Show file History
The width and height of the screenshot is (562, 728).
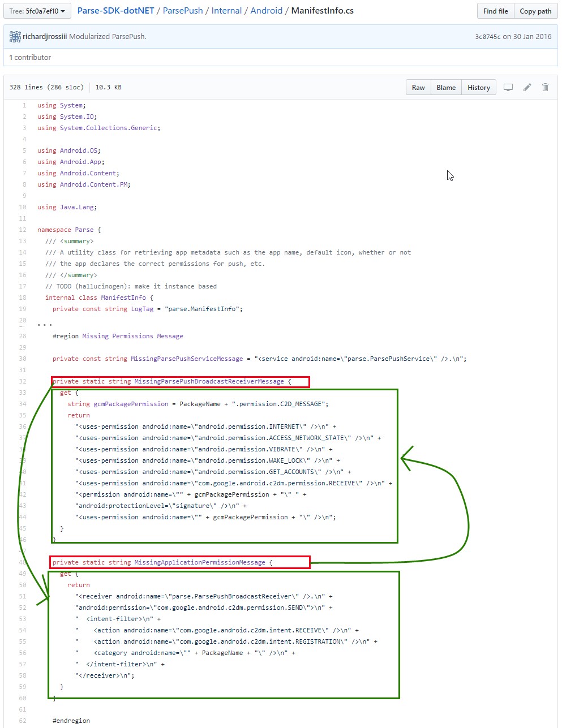point(479,88)
